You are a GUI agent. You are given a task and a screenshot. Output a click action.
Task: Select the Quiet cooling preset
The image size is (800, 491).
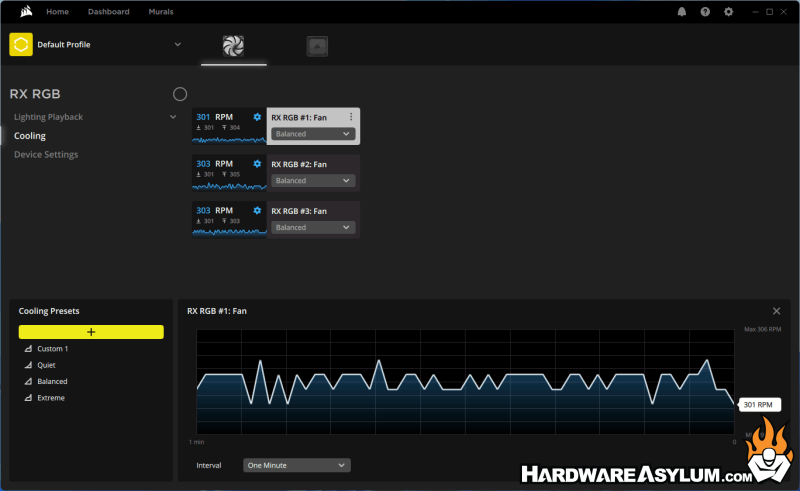coord(46,365)
